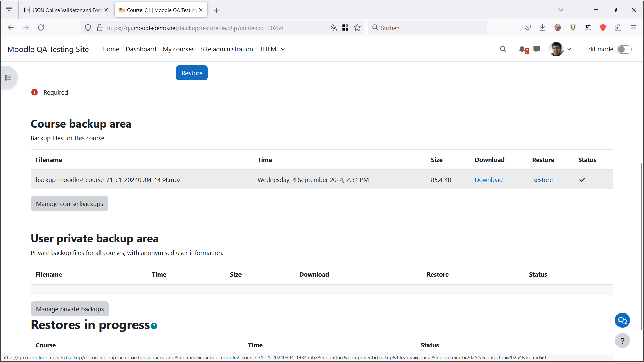This screenshot has height=362, width=644.
Task: Click the red Required indicator icon
Action: tap(34, 92)
